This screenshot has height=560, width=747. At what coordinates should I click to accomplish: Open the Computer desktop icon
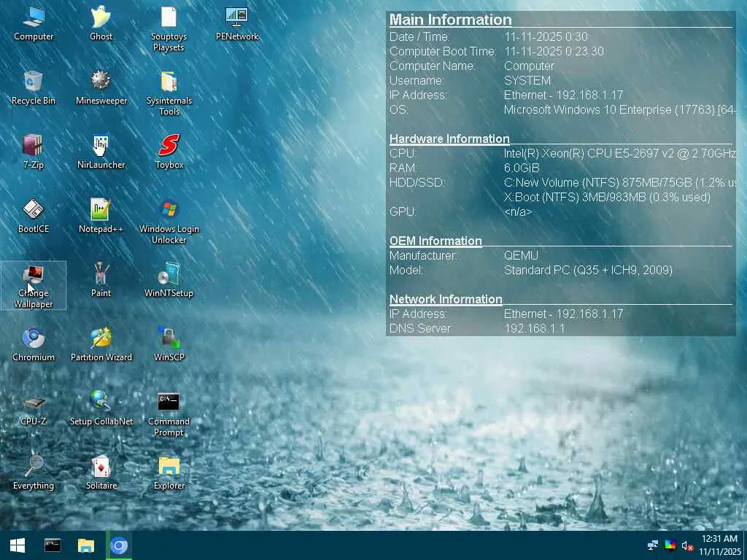[34, 24]
